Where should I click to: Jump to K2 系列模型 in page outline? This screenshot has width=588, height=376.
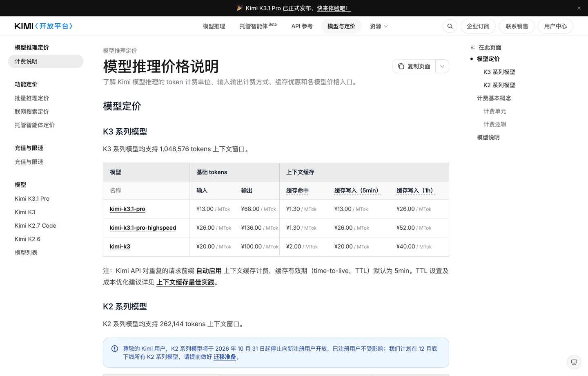pyautogui.click(x=499, y=85)
